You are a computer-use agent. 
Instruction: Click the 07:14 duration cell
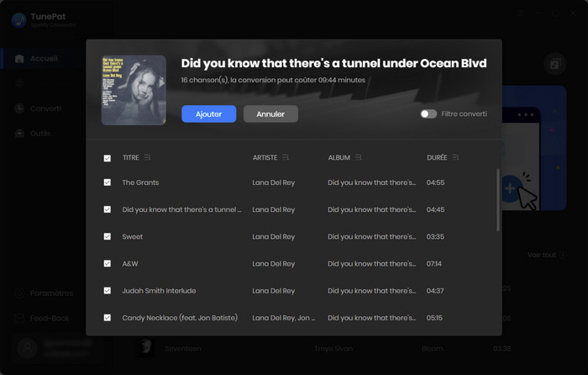pyautogui.click(x=434, y=263)
